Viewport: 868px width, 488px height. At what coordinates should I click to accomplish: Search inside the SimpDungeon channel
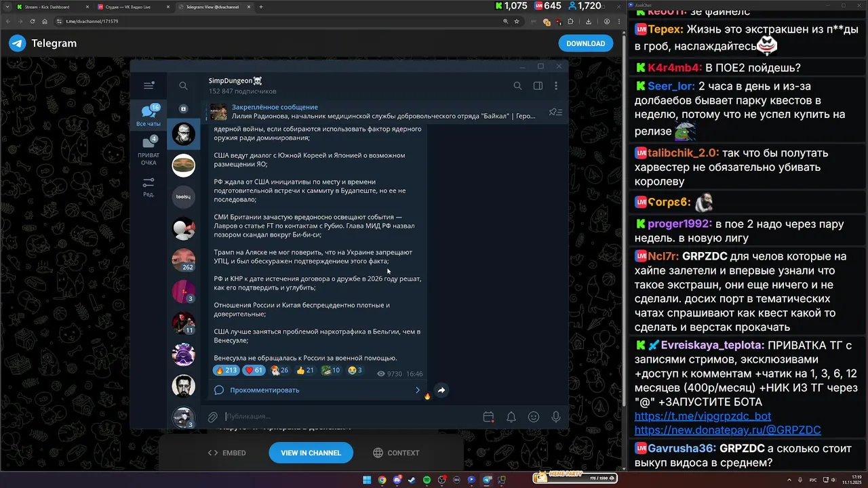(517, 85)
